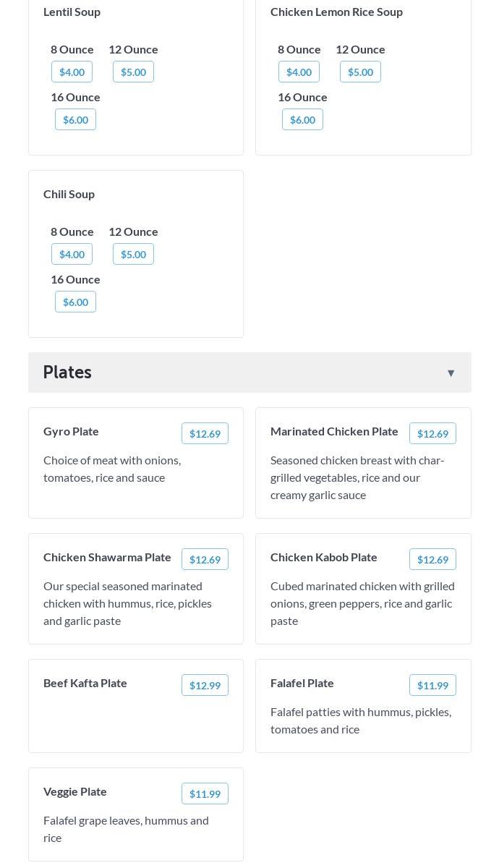
Task: Pick Chicken Lemon Rice Soup 8 Ounce price
Action: (x=299, y=72)
